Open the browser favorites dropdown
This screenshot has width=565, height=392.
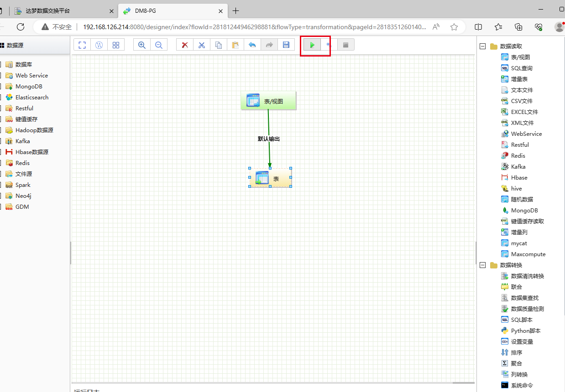coord(498,26)
